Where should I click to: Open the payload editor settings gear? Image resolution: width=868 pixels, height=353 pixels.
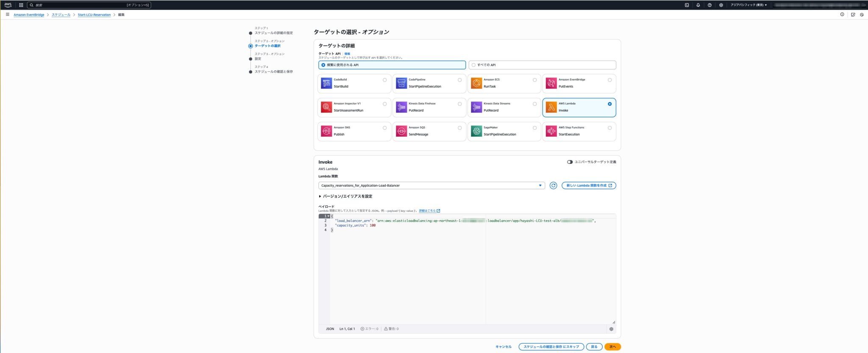click(x=611, y=329)
